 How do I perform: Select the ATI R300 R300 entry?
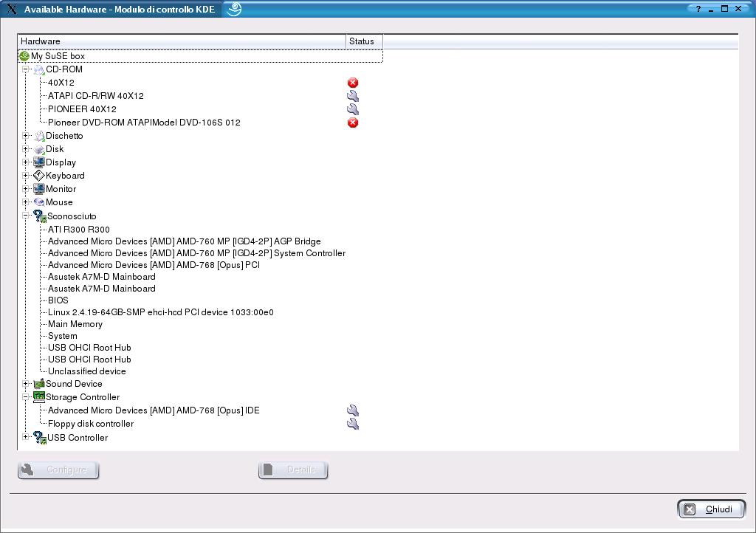(x=79, y=230)
